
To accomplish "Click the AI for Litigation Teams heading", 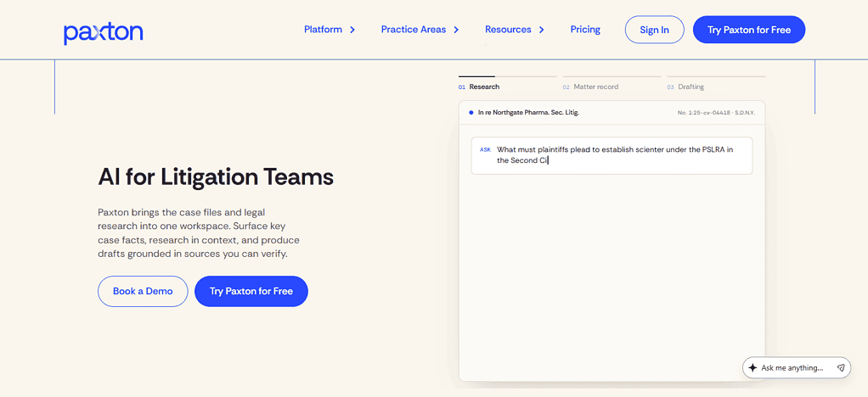I will click(x=216, y=177).
